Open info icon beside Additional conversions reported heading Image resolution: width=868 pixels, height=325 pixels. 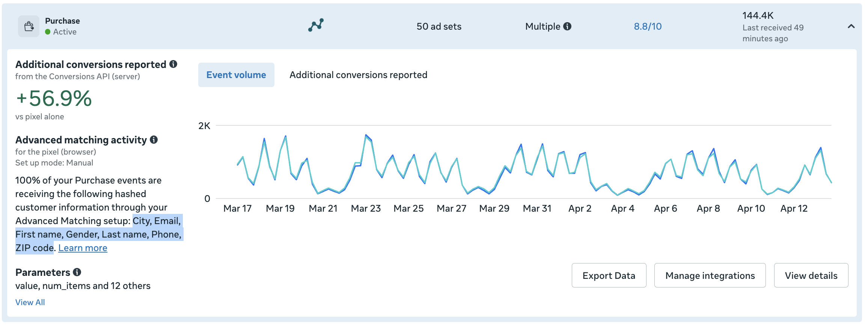point(173,64)
